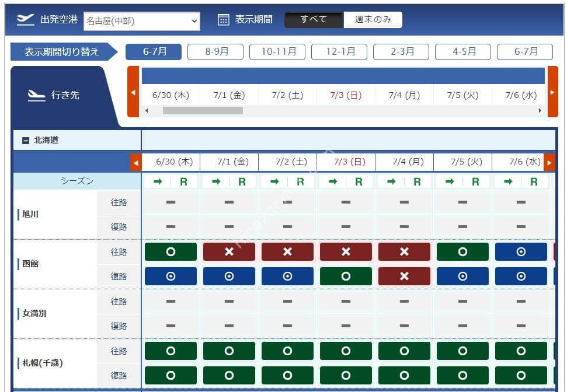The height and width of the screenshot is (392, 567).
Task: Select 札幌(千歳) 復路 cell on 7/3
Action: click(346, 376)
